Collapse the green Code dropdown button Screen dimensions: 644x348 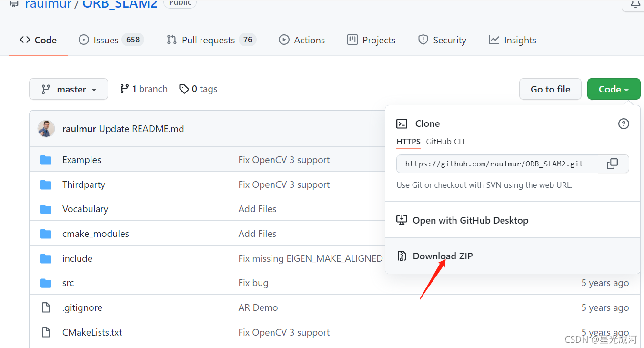pyautogui.click(x=614, y=89)
